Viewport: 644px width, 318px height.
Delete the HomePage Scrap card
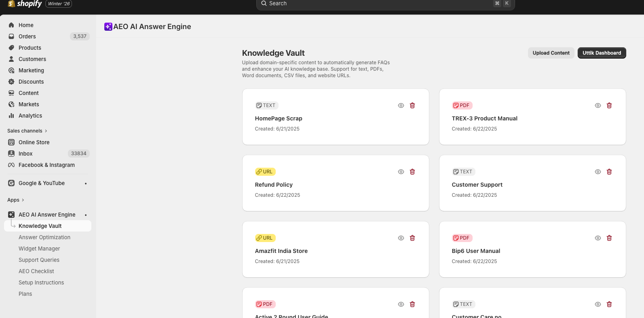click(x=412, y=105)
